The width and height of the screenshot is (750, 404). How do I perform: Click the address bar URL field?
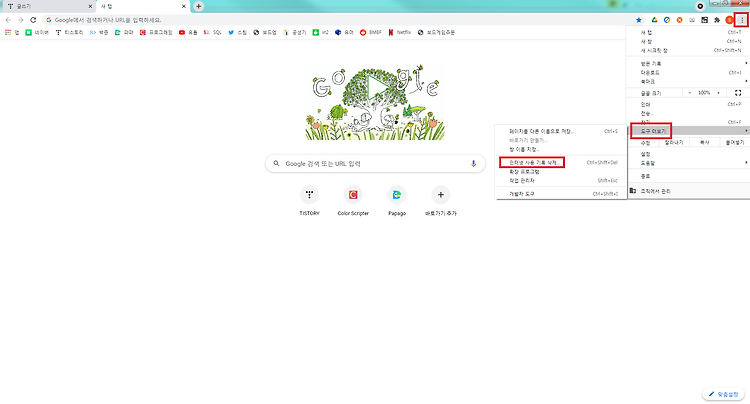click(x=342, y=20)
